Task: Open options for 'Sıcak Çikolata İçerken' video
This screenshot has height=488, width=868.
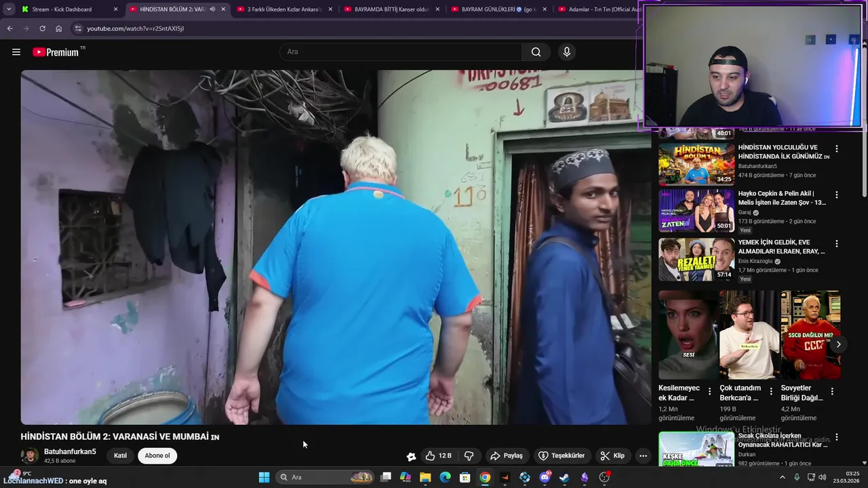Action: pyautogui.click(x=837, y=438)
